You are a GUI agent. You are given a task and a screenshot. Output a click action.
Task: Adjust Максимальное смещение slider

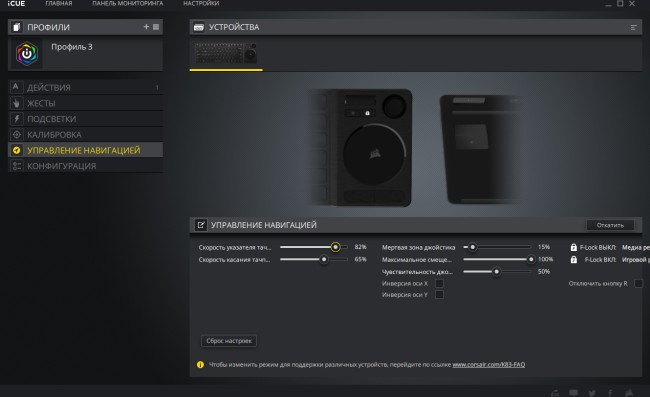coord(531,259)
